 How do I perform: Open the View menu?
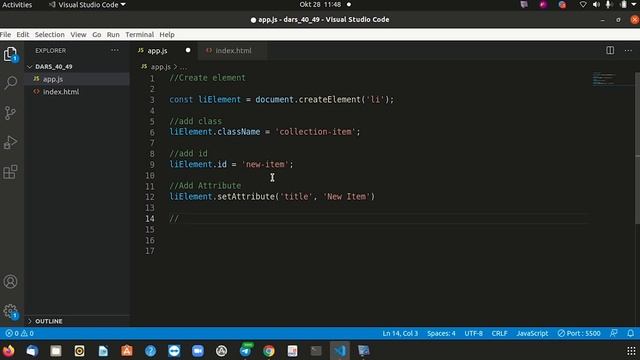[x=78, y=35]
